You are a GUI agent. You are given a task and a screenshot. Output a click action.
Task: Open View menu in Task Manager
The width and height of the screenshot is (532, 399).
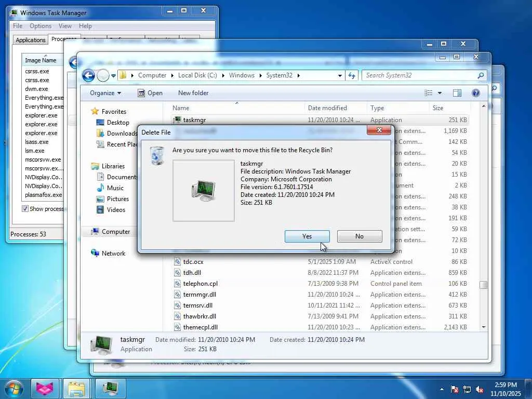[65, 26]
